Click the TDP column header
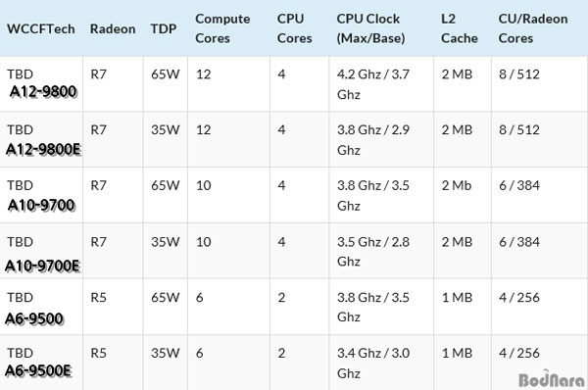 164,28
